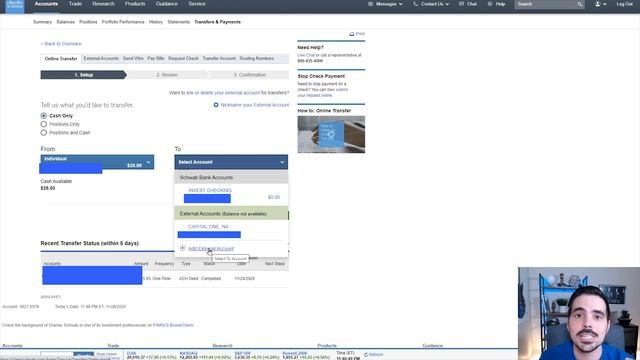
Task: Select the Cash Only radio button
Action: [44, 116]
